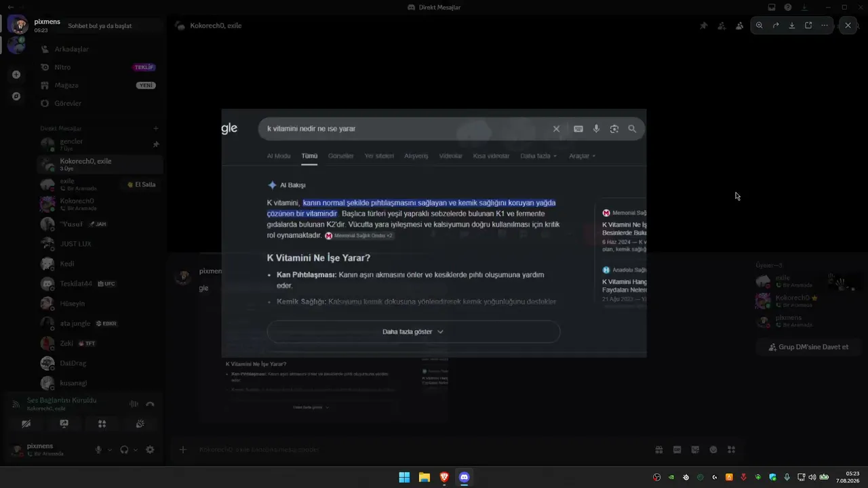Image resolution: width=868 pixels, height=488 pixels.
Task: Open the gencler group chat
Action: [100, 144]
